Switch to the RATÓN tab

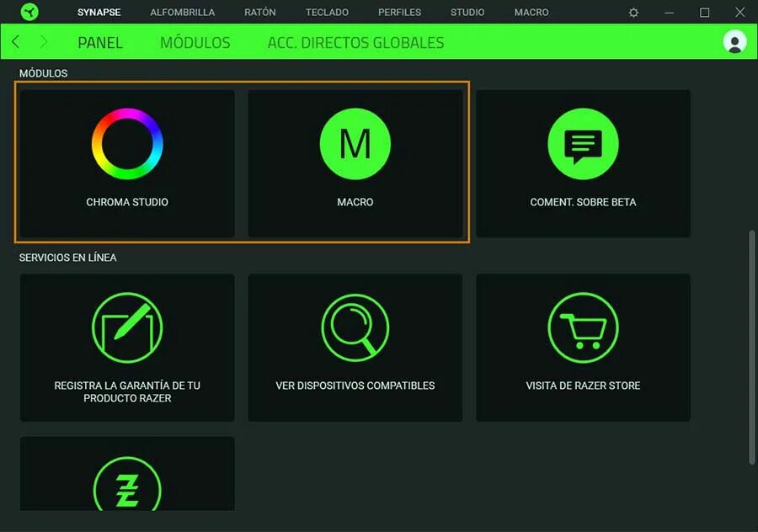point(260,13)
